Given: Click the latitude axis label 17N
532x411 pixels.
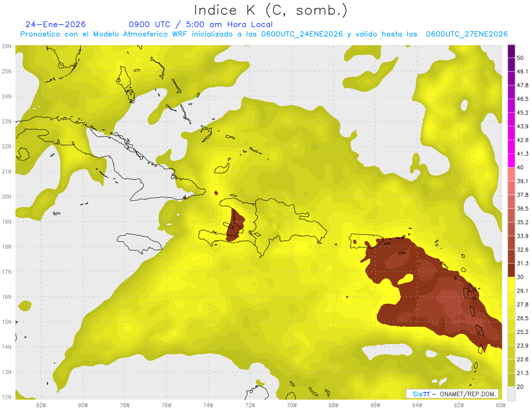Looking at the screenshot, I should point(7,271).
